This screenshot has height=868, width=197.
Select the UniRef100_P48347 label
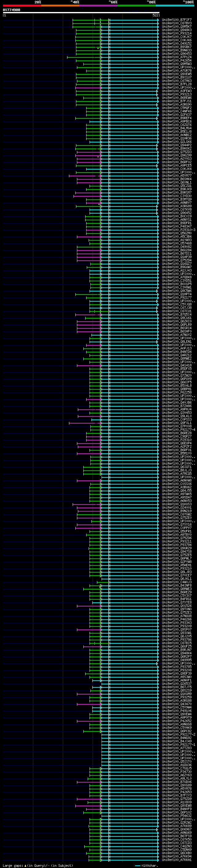pos(176,226)
